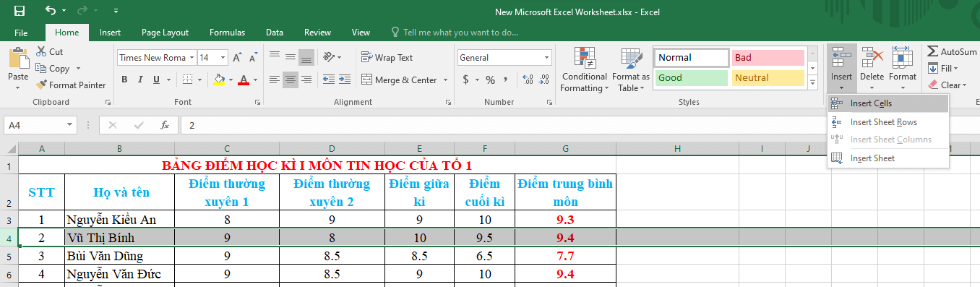Switch to the Page Layout tab
The width and height of the screenshot is (980, 287).
tap(165, 33)
